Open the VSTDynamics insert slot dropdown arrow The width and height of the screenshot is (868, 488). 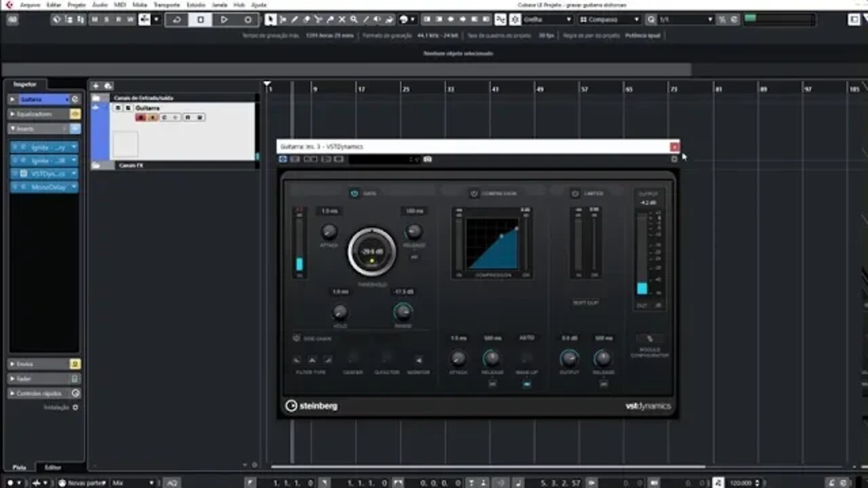tap(74, 174)
